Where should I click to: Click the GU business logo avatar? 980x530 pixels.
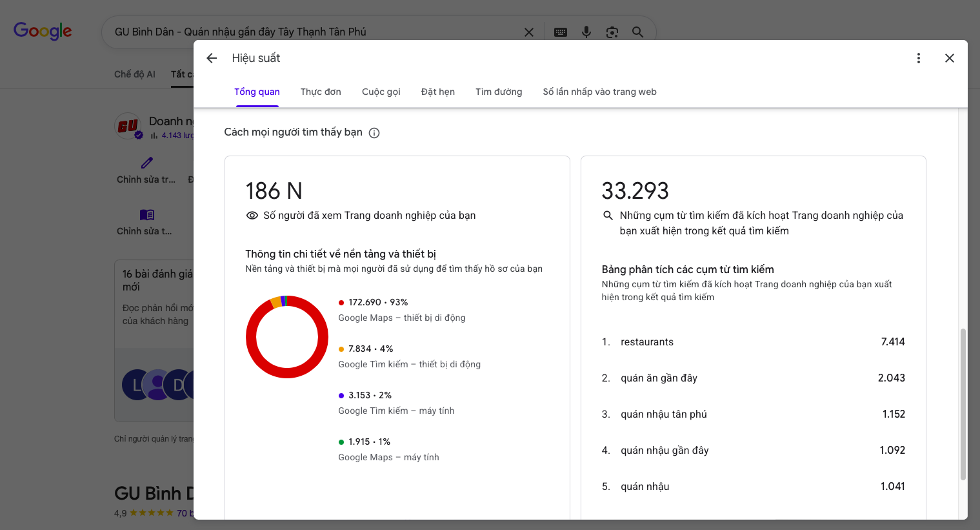(128, 126)
